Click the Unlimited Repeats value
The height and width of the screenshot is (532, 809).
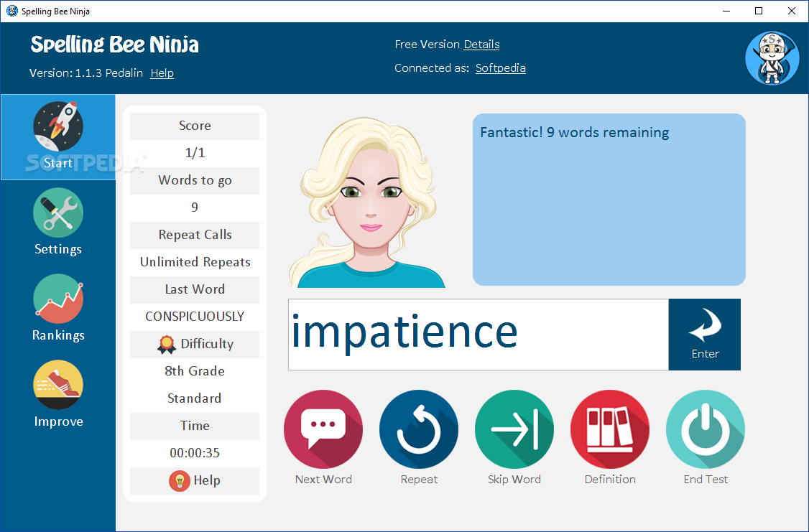pyautogui.click(x=195, y=262)
